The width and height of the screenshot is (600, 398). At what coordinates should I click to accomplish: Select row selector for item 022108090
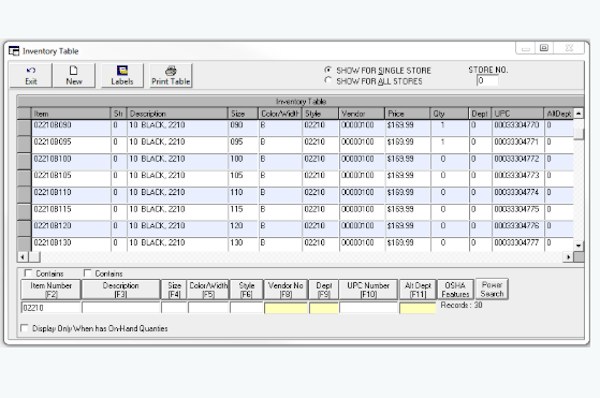click(24, 127)
